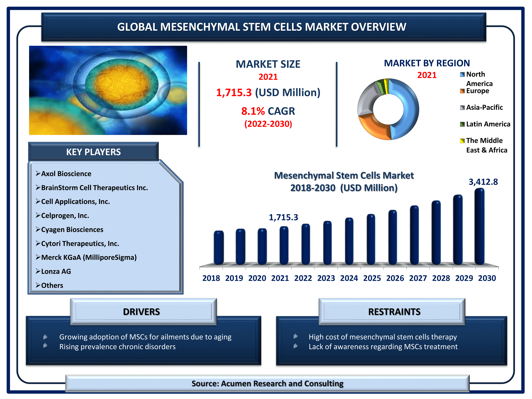Click the bullet icon before Lack of awareness
Viewport: 532px width, 399px height.
coord(296,346)
